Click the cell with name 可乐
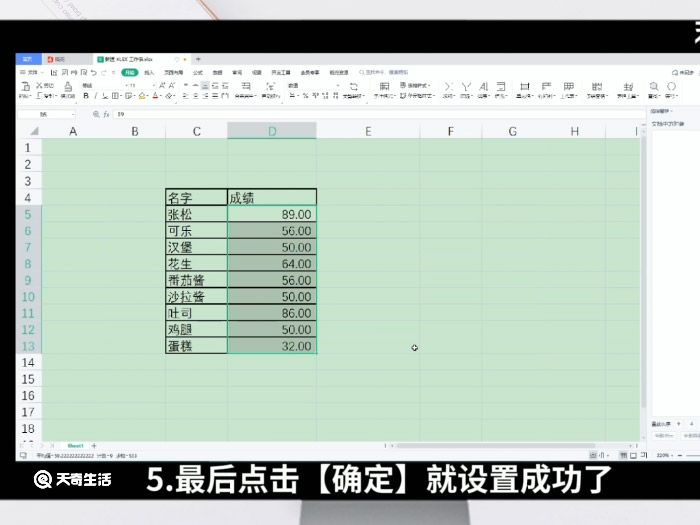 [x=196, y=231]
